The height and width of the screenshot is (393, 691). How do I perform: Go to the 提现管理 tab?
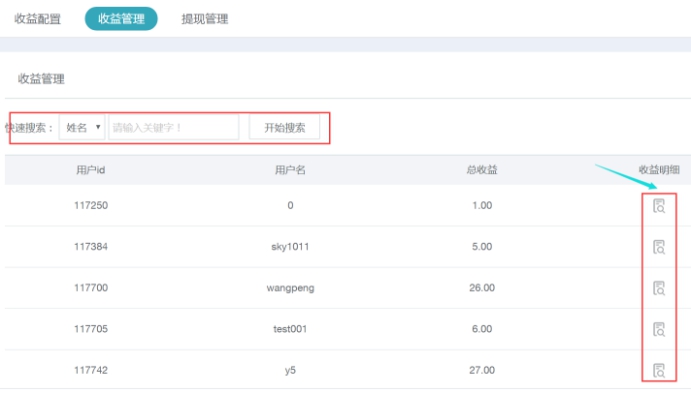(205, 19)
